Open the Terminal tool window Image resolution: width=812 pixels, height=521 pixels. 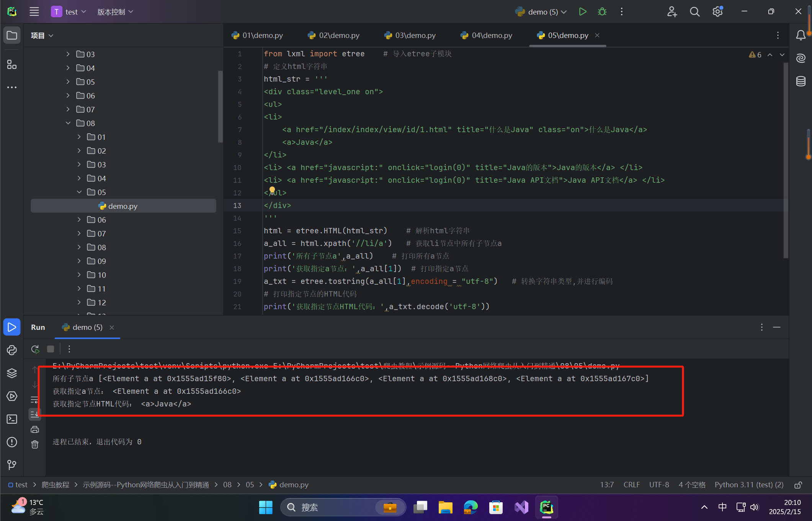pos(12,419)
